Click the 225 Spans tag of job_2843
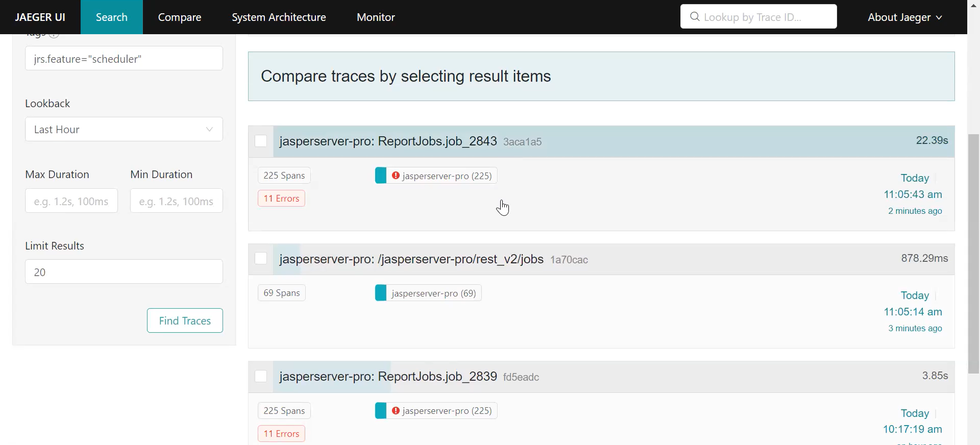 [x=284, y=176]
